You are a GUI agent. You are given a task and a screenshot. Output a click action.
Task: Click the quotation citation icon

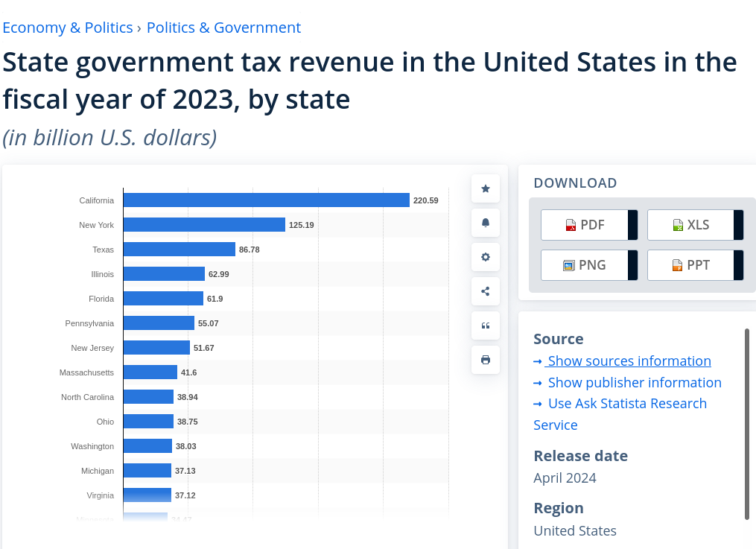tap(486, 326)
